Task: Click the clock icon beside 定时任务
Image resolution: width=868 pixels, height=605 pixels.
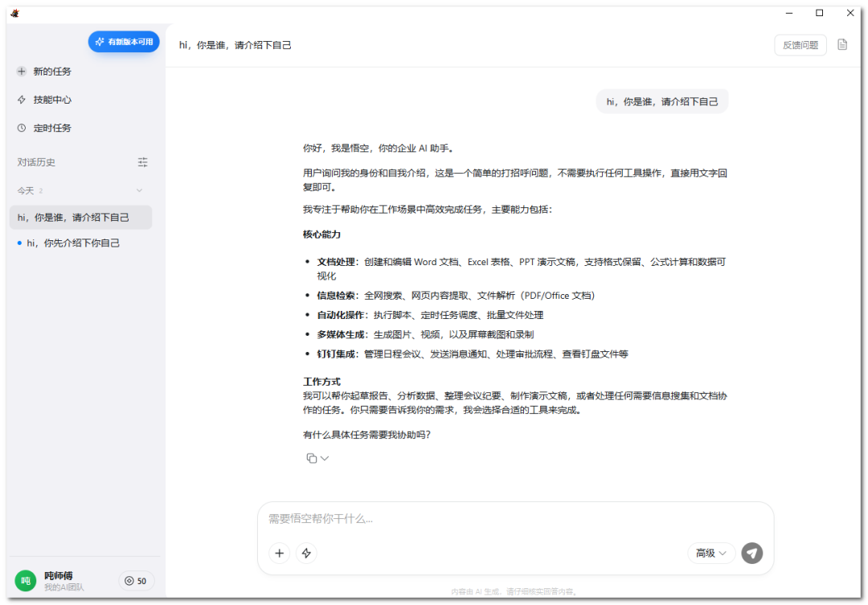Action: click(x=22, y=128)
